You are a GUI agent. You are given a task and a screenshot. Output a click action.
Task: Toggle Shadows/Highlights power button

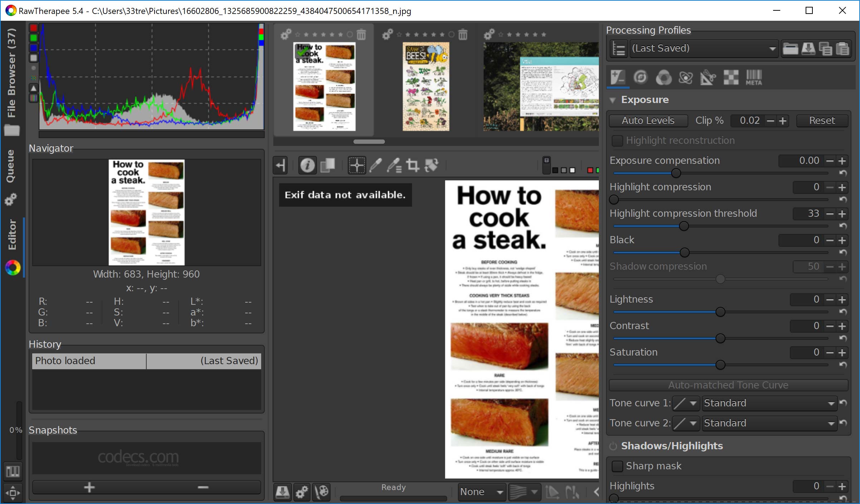(x=613, y=446)
